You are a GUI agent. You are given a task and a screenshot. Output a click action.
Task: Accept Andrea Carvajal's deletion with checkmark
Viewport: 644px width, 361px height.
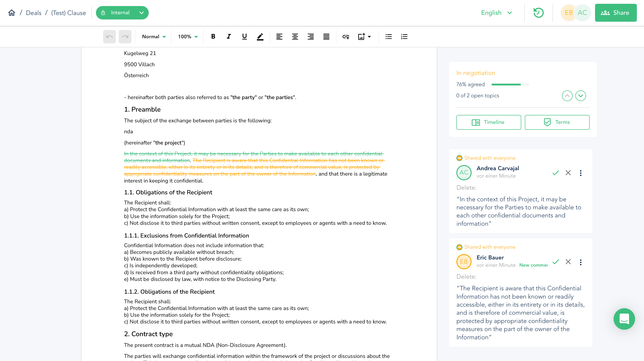[555, 173]
